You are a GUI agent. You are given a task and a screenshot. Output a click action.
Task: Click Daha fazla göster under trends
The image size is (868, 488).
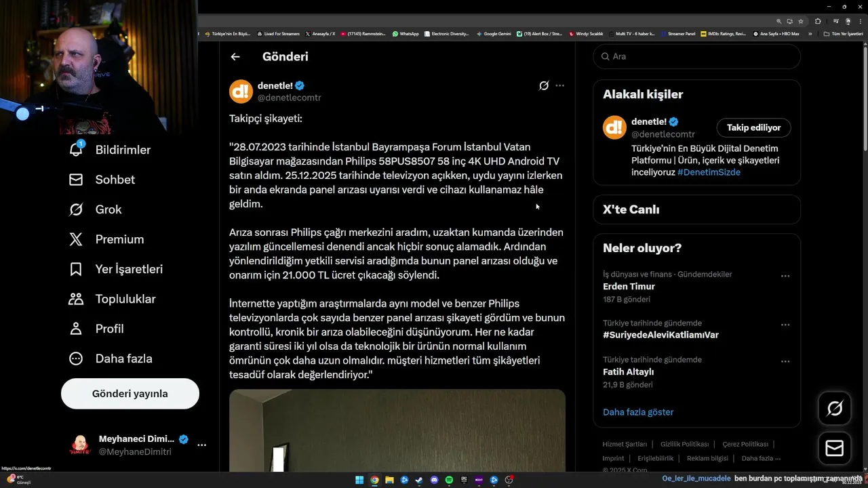point(638,412)
